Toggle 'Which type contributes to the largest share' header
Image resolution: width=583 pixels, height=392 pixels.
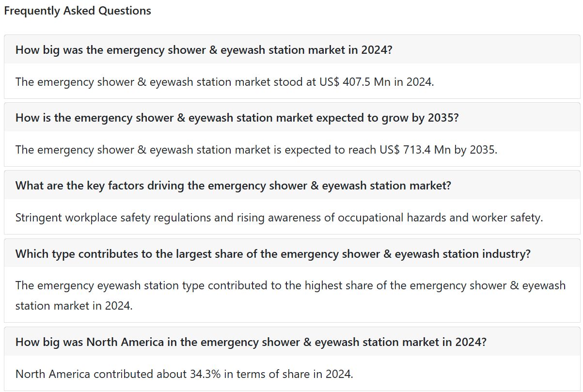292,253
